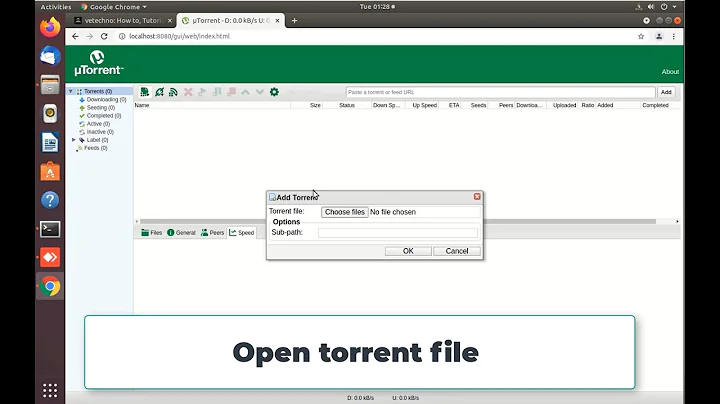The height and width of the screenshot is (404, 720).
Task: Click the Move Down queue arrow icon
Action: pos(260,92)
